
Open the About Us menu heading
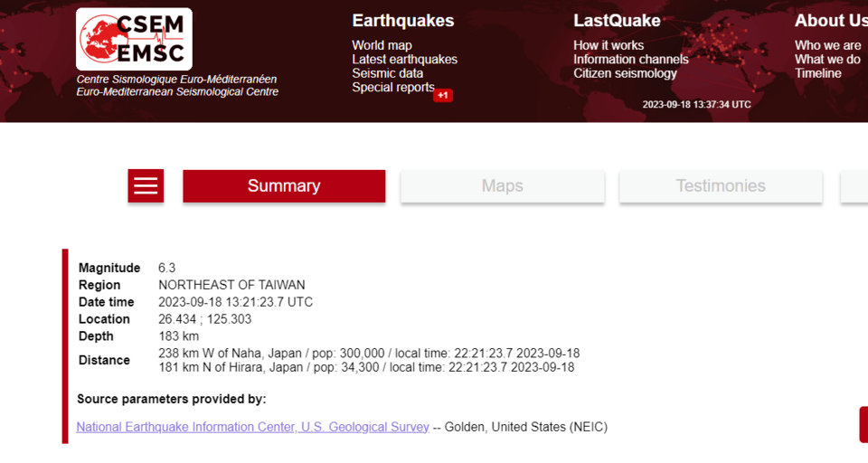831,21
